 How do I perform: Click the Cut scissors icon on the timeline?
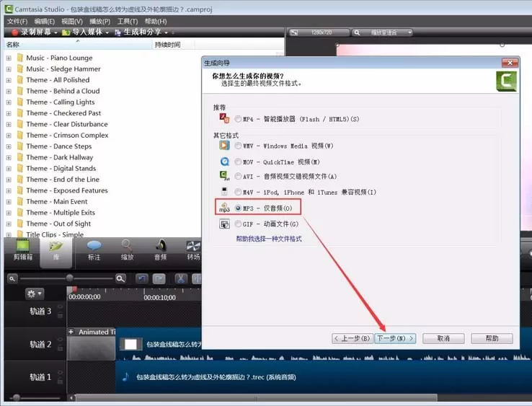tap(181, 278)
